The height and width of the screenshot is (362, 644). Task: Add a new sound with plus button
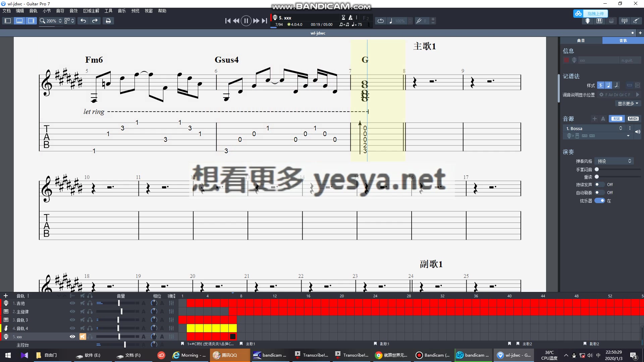click(594, 119)
